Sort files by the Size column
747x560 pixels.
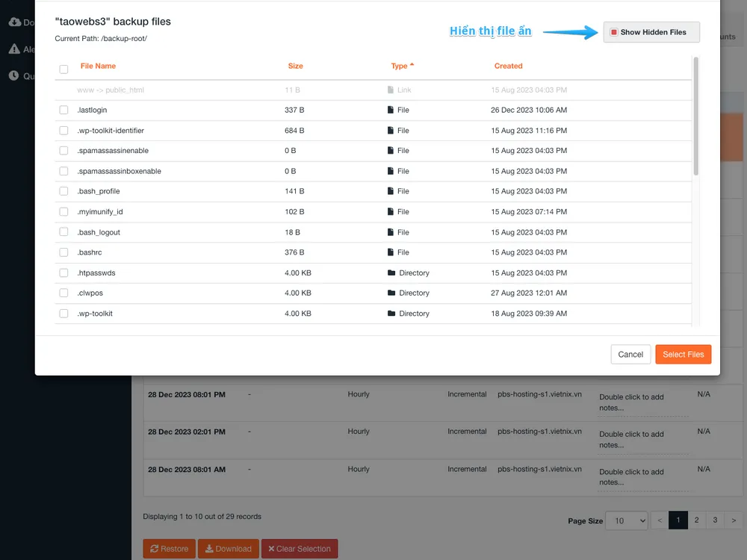296,66
